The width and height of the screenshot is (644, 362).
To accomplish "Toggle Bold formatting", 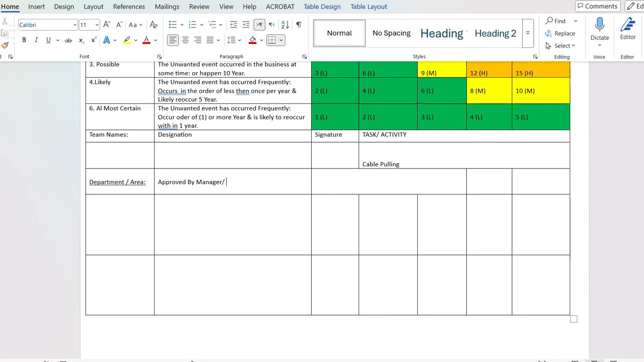I will coord(24,40).
